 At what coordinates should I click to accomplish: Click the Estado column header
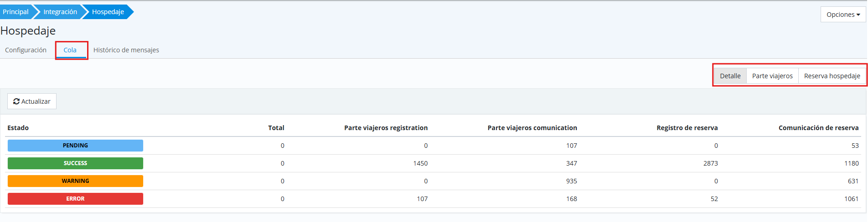[x=18, y=128]
